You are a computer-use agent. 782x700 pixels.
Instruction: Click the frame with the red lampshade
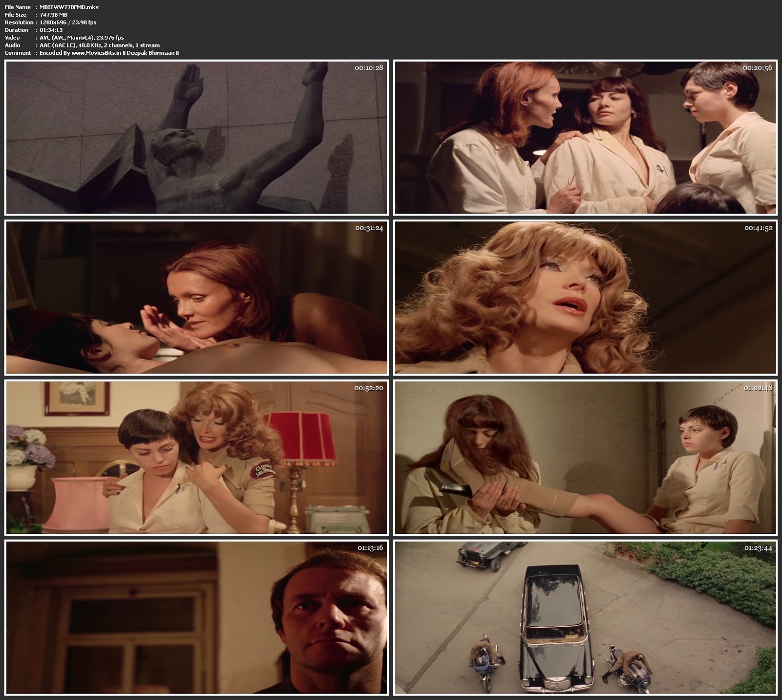coord(196,458)
